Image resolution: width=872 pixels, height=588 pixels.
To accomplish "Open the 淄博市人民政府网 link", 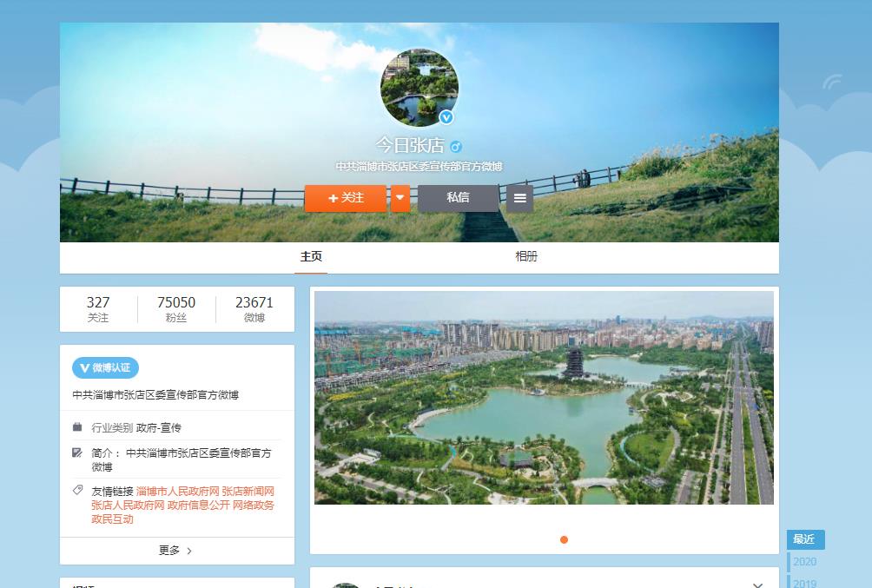I will pos(177,492).
